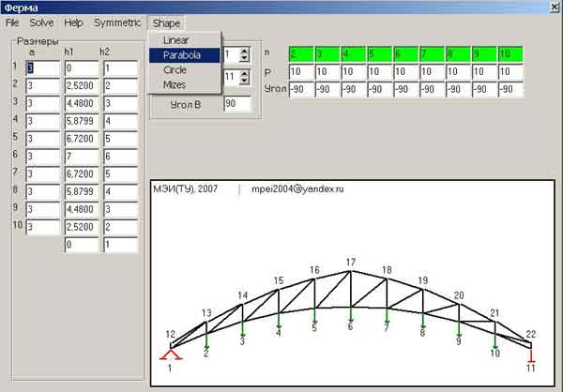Click the P load field under node 2
Image resolution: width=563 pixels, height=392 pixels.
tap(301, 72)
